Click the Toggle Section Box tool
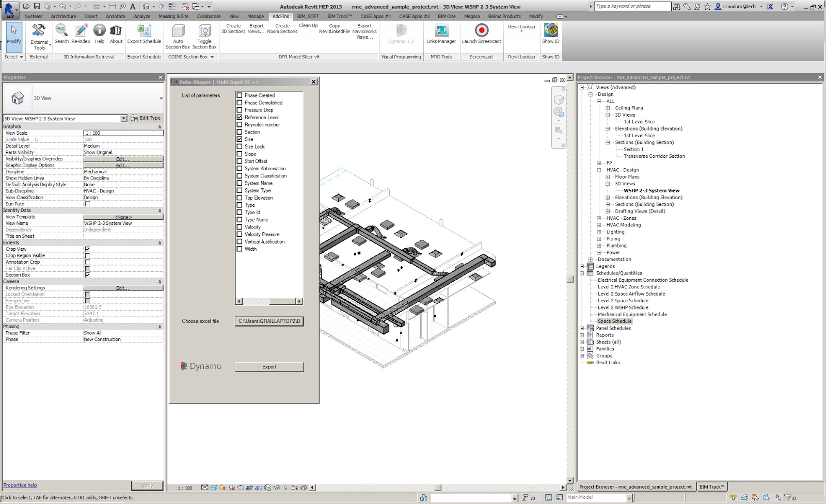The image size is (826, 504). (x=204, y=36)
